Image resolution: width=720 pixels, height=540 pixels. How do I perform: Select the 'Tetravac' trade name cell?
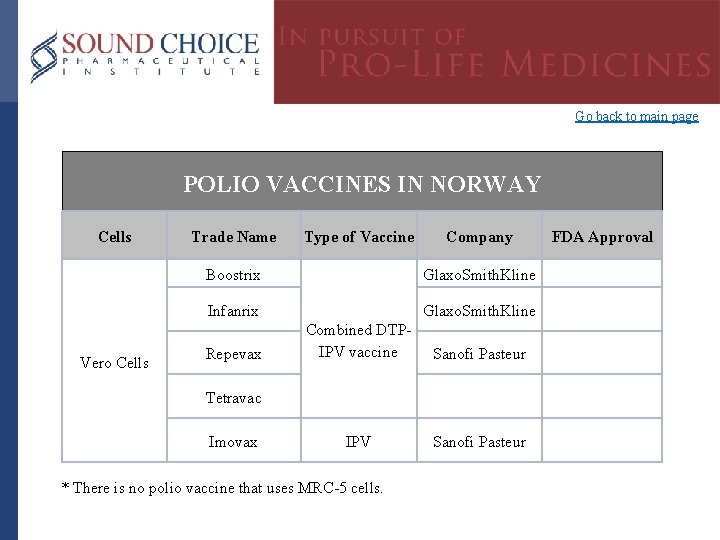tap(233, 398)
